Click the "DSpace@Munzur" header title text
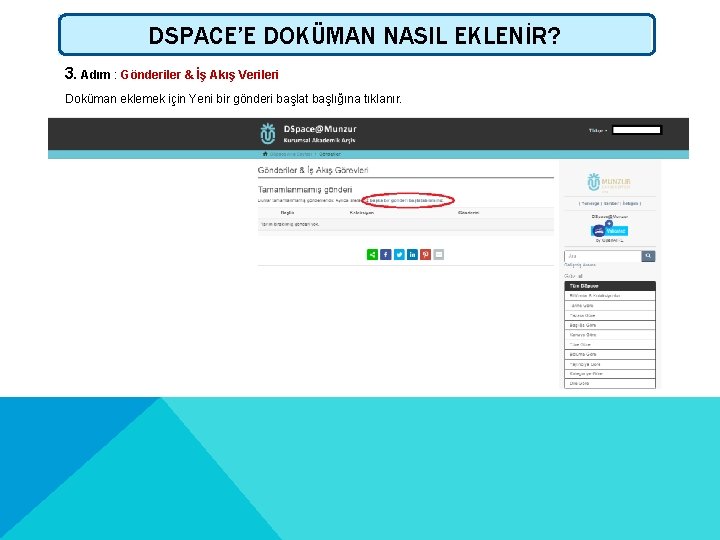Screen dimensions: 720x540 [x=320, y=129]
